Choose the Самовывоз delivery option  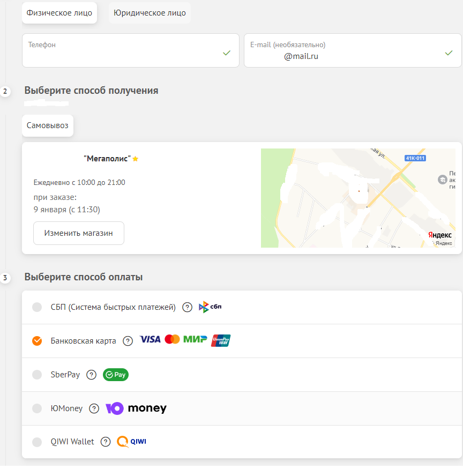48,125
